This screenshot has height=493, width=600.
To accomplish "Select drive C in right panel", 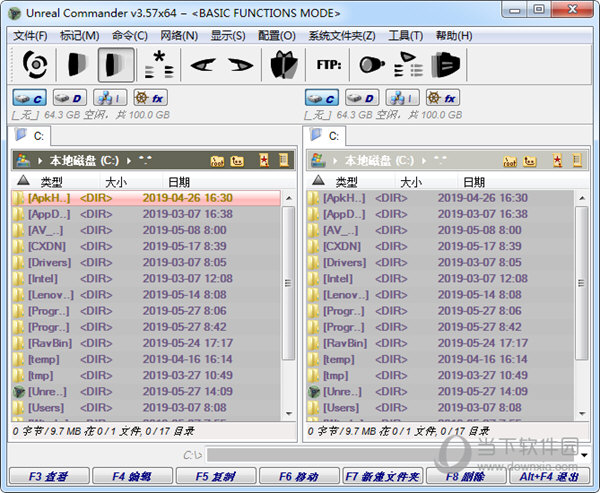I will coord(322,98).
